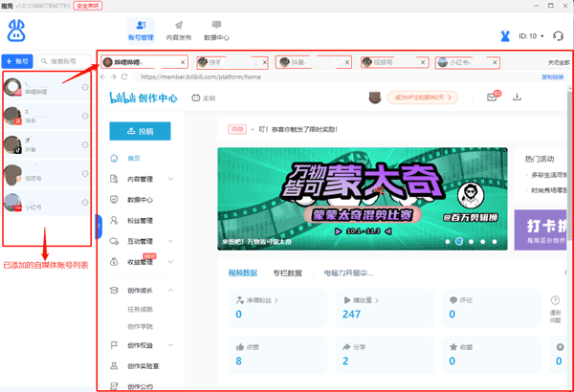
Task: Select the 小红书 account in sidebar list
Action: coord(47,203)
